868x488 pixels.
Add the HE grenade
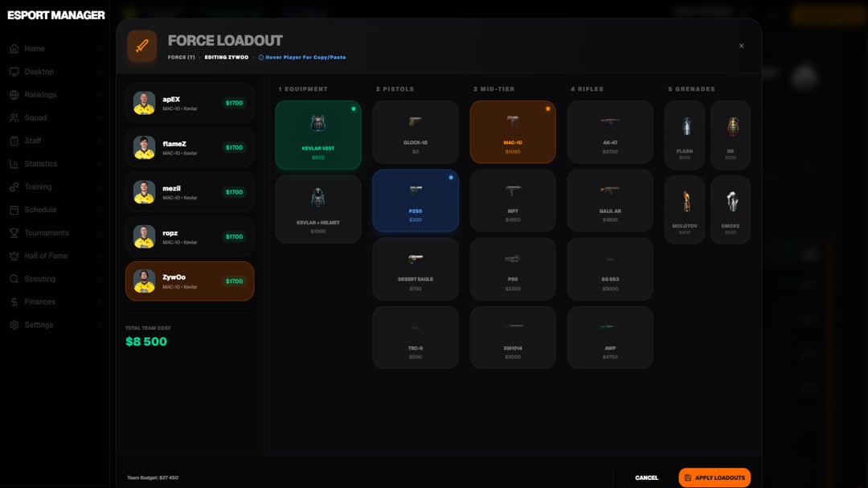coord(730,134)
